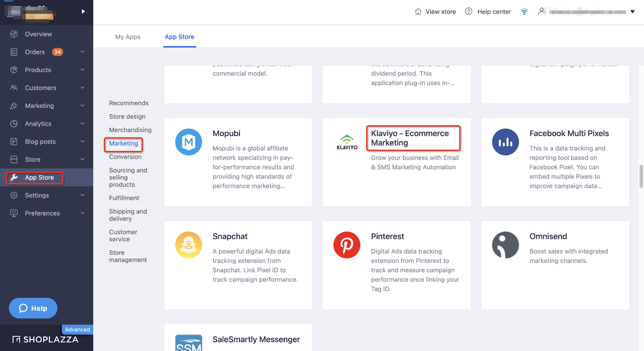Expand the Customers menu chevron

point(83,88)
